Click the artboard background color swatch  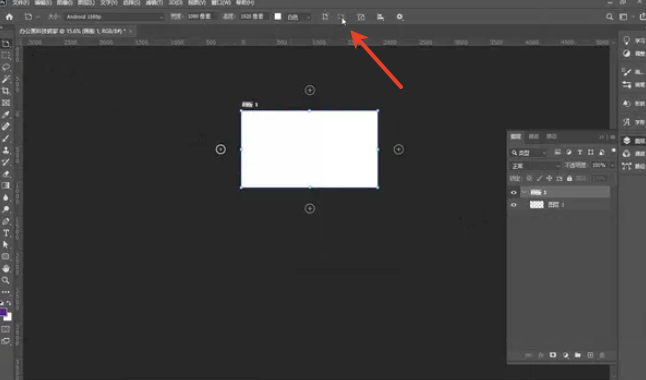[278, 16]
